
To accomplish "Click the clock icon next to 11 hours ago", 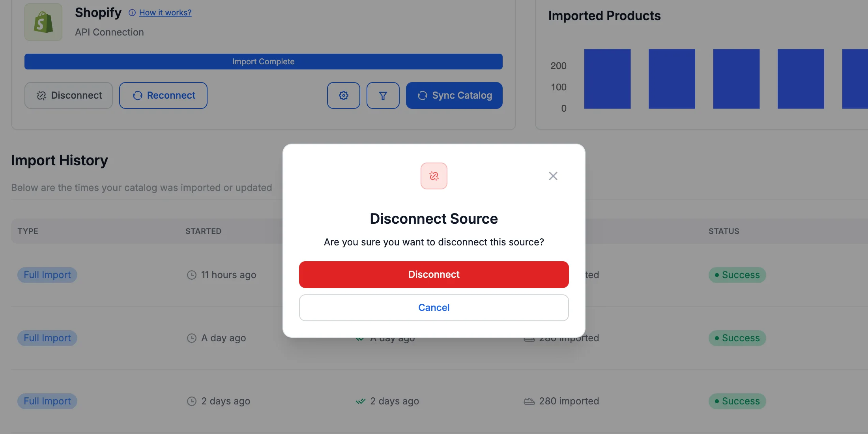I will coord(192,275).
